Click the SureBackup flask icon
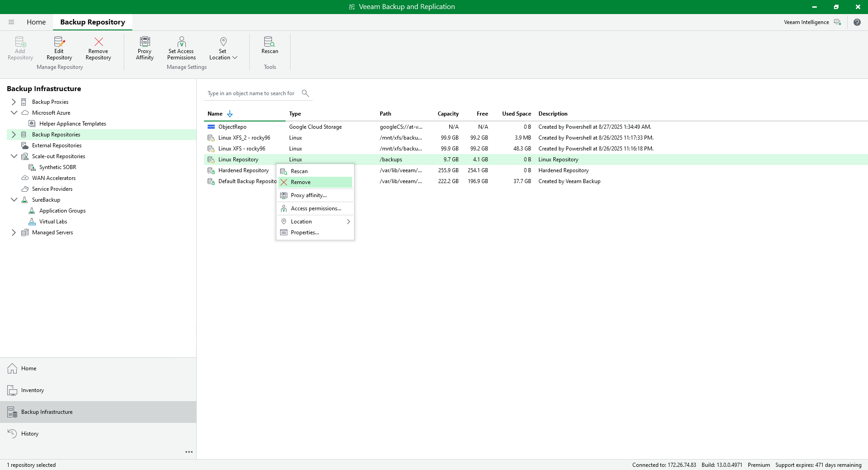868x470 pixels. tap(24, 200)
